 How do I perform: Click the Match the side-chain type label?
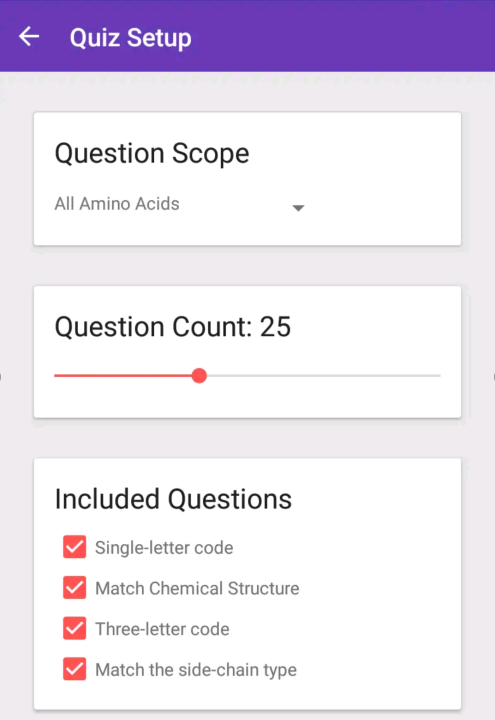tap(196, 670)
